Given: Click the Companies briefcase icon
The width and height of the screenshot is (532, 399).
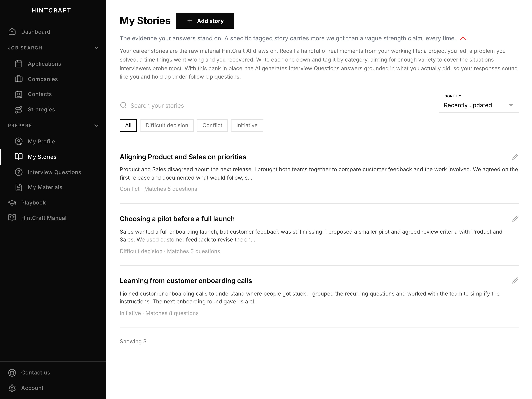Looking at the screenshot, I should click(x=19, y=79).
